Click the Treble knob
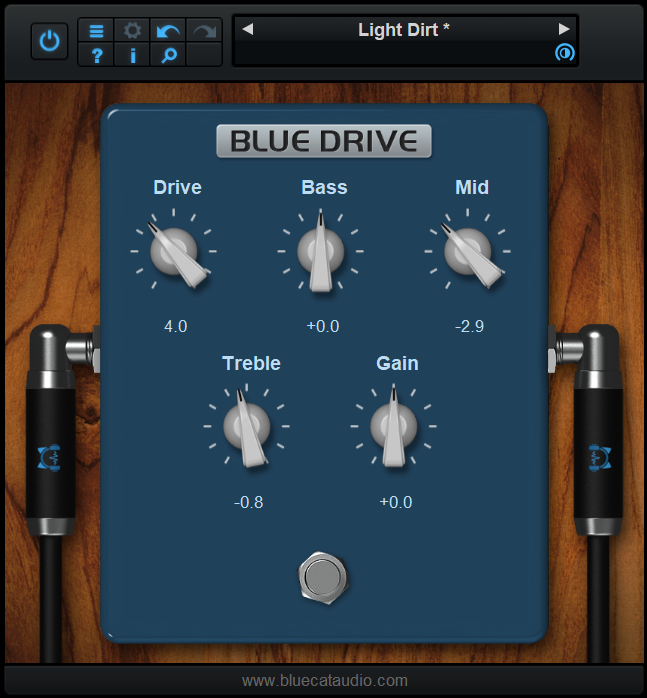This screenshot has width=647, height=698. pos(247,426)
